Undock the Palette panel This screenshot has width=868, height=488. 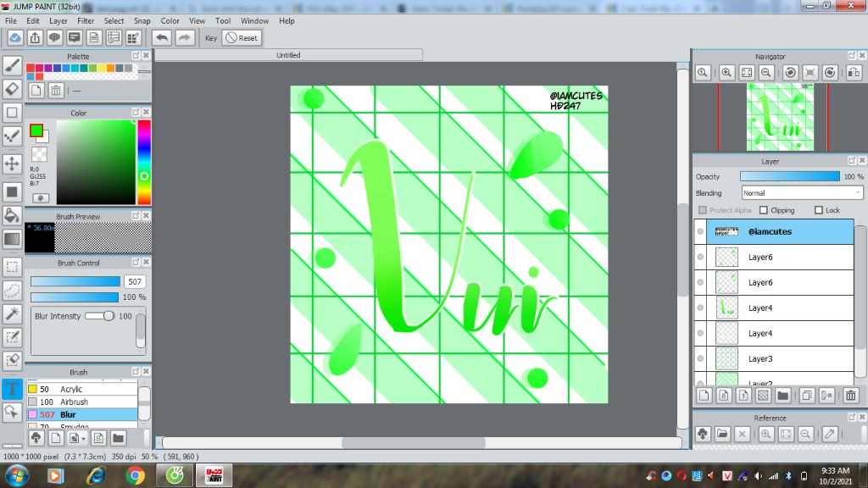pos(136,56)
